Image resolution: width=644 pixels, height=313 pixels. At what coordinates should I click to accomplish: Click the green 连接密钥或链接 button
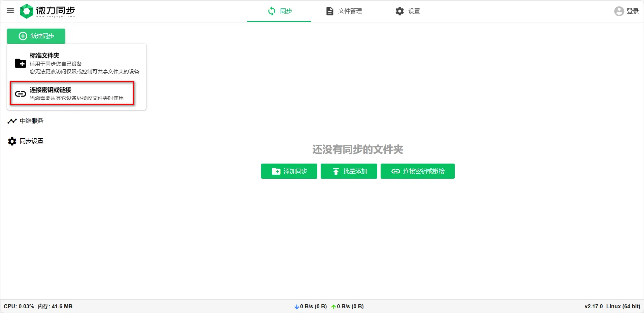pyautogui.click(x=417, y=171)
